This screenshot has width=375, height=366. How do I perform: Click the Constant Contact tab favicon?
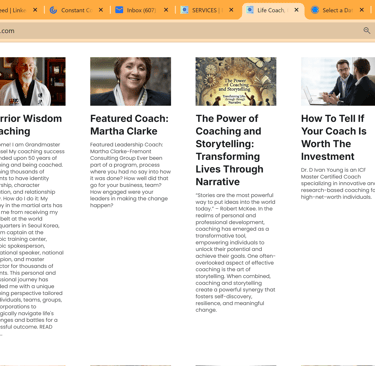point(53,10)
